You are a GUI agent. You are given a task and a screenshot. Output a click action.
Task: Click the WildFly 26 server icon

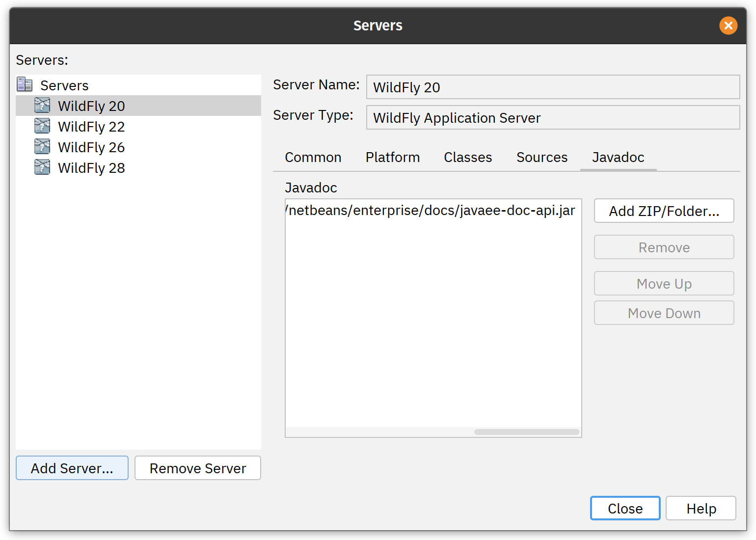tap(42, 146)
